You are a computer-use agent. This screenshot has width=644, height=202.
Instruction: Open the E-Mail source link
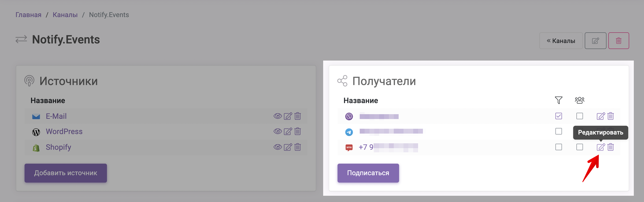[x=56, y=116]
